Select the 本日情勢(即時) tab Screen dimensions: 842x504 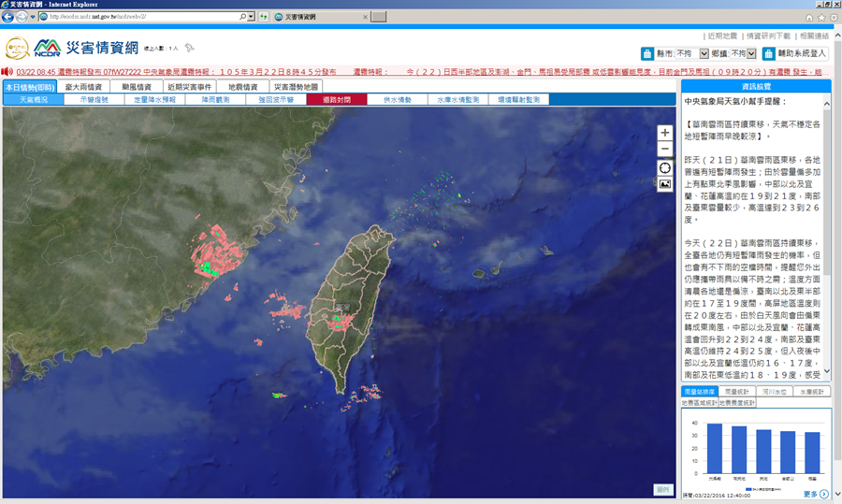pyautogui.click(x=30, y=87)
